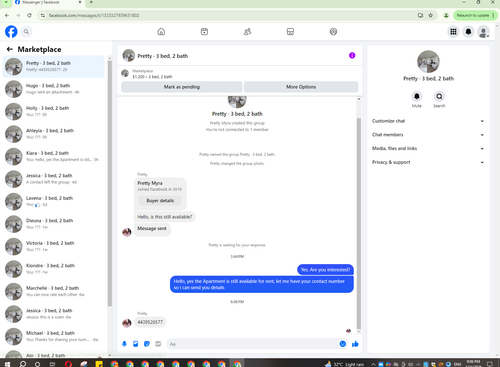
Task: Click the conversation list vertical scrollbar
Action: tap(110, 182)
